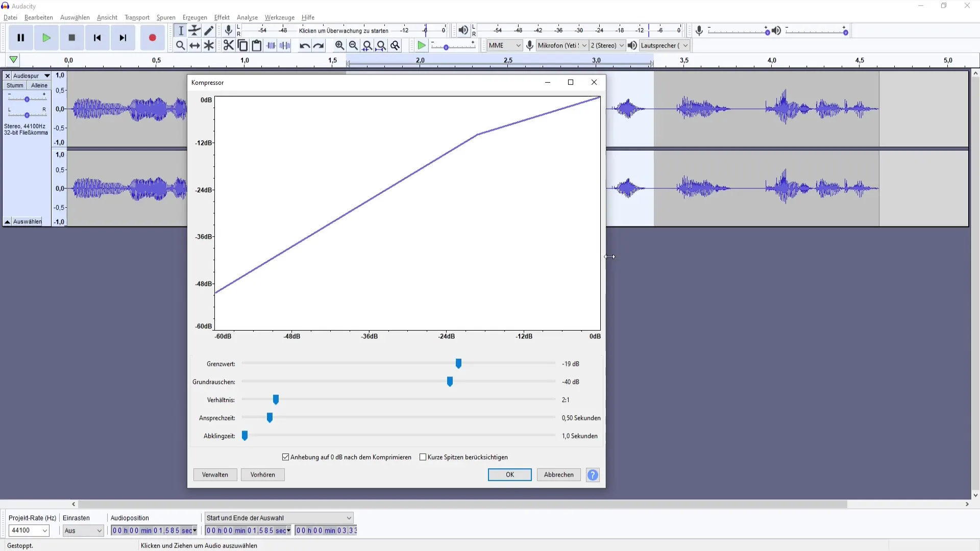The height and width of the screenshot is (551, 980).
Task: Open the Projekt-Rate 44100 dropdown
Action: 29,531
